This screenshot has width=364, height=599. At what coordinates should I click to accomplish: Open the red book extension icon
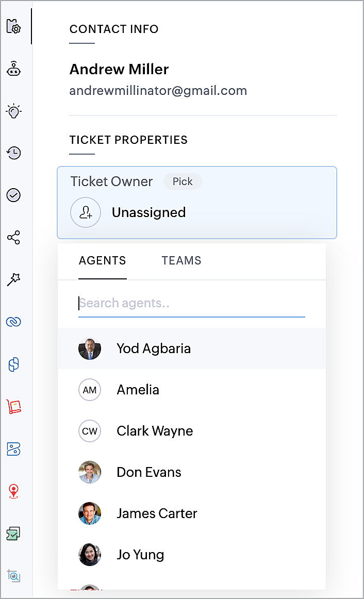14,407
